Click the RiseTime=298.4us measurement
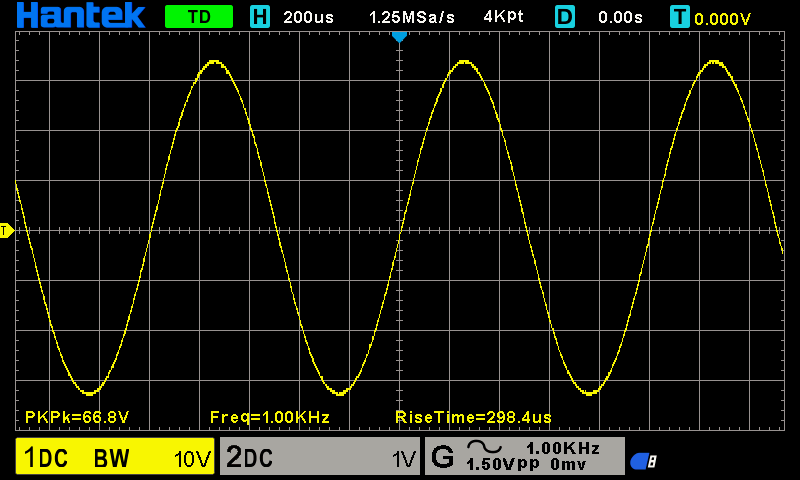800x480 pixels. click(473, 417)
